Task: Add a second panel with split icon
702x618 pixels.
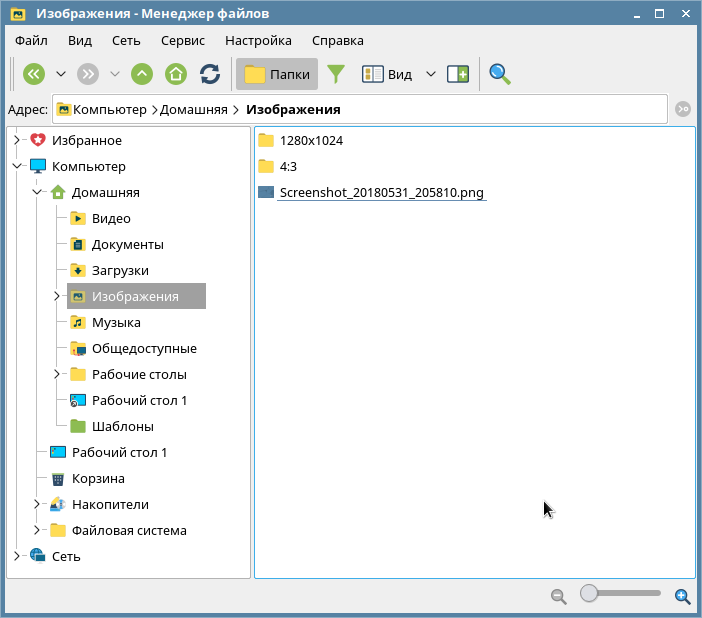Action: point(458,74)
